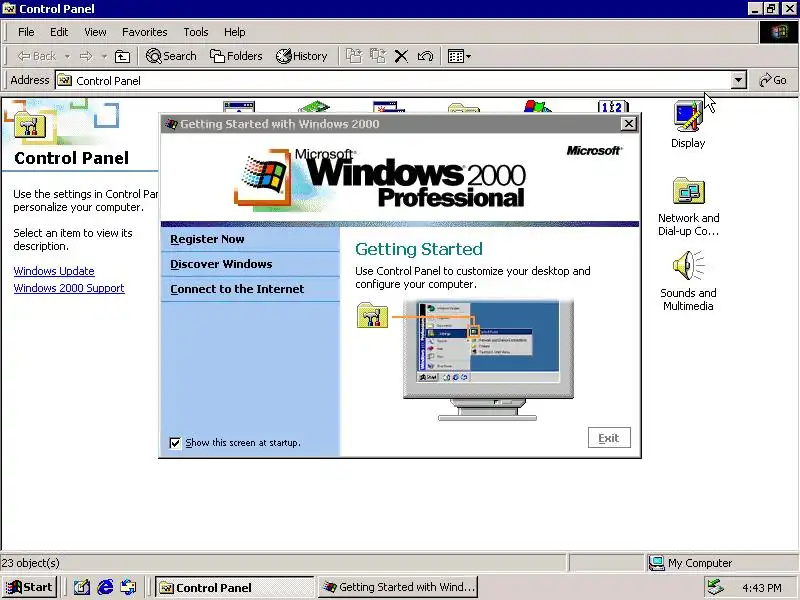This screenshot has width=800, height=600.
Task: Switch to Control Panel taskbar button
Action: 235,587
